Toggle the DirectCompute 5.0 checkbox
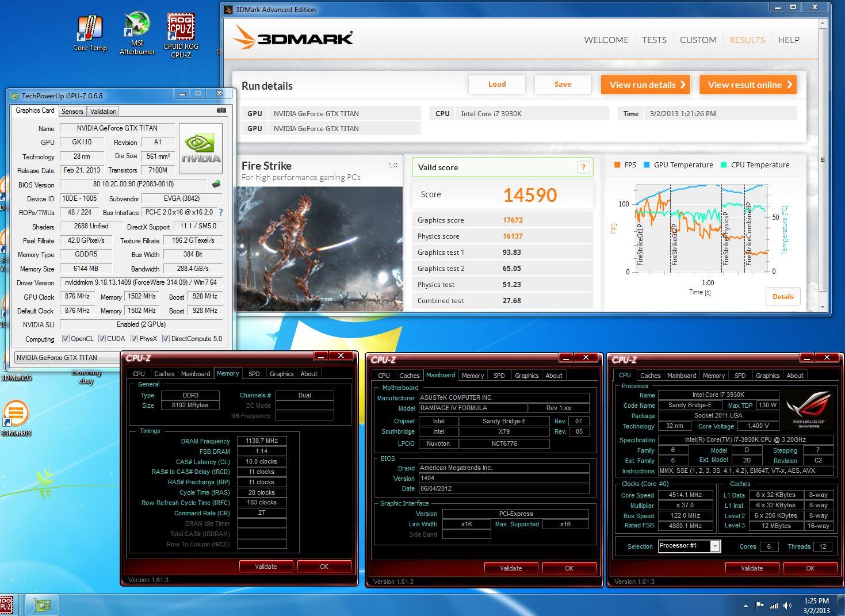845x616 pixels. coord(166,339)
